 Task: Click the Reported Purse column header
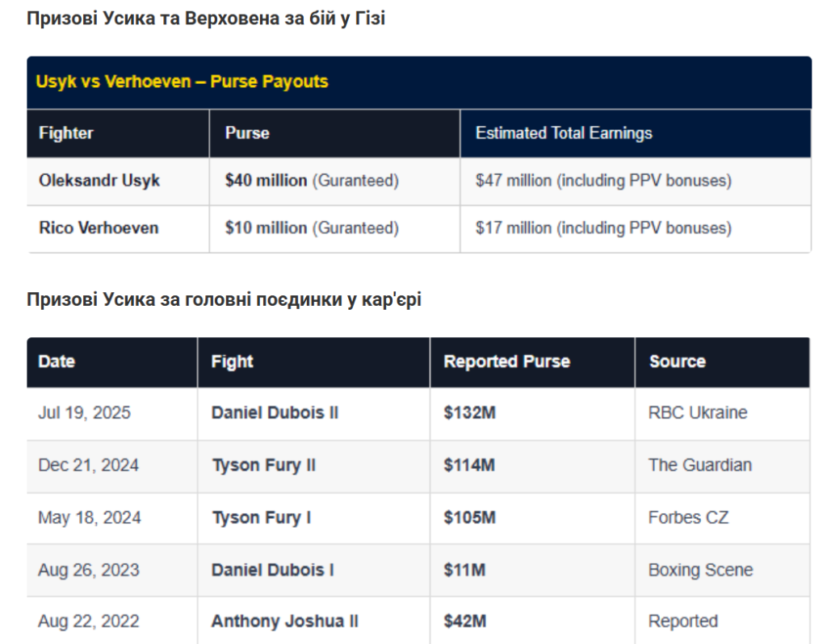click(532, 362)
